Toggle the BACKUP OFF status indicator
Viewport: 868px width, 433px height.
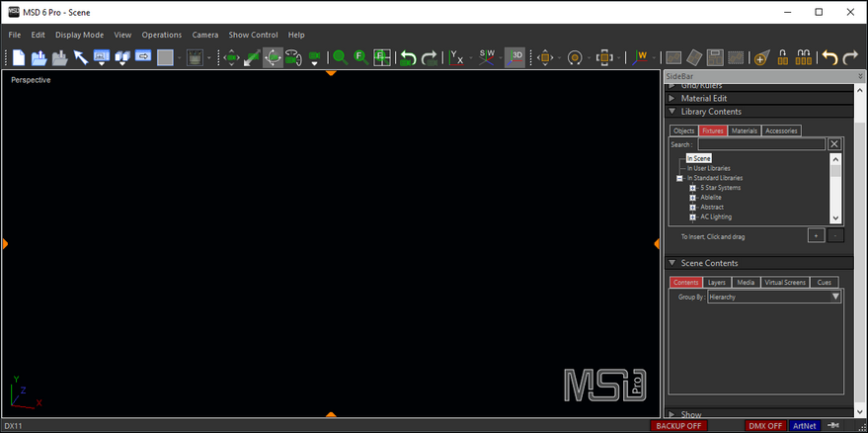tap(679, 426)
